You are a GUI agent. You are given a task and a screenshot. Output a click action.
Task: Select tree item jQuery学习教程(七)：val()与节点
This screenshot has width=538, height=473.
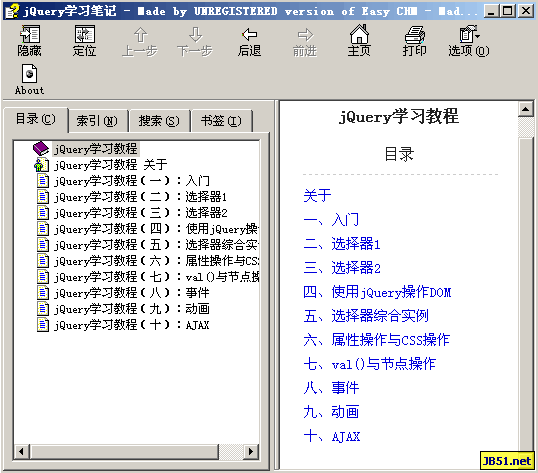pos(156,277)
